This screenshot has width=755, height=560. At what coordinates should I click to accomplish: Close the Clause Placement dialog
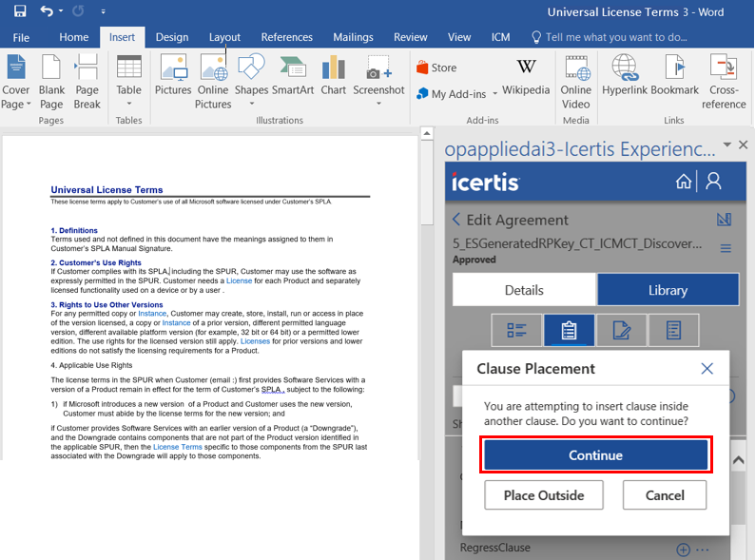tap(707, 368)
